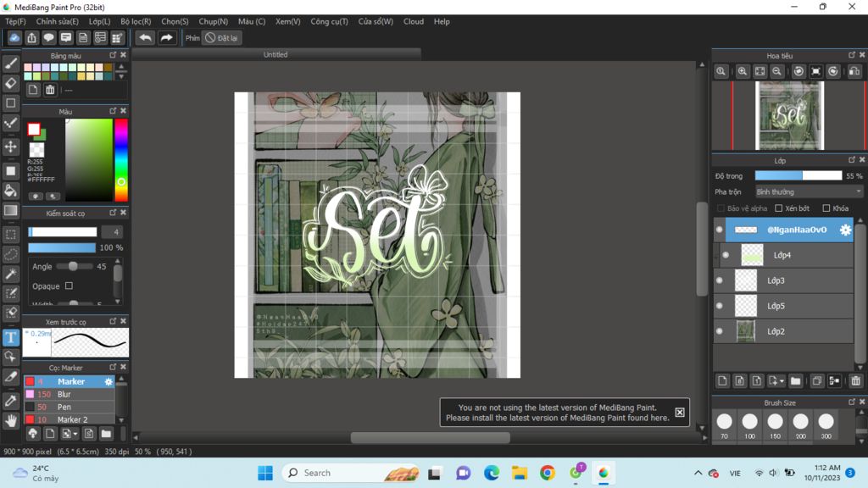Add a new layer in layer panel
The image size is (868, 488).
coord(722,380)
